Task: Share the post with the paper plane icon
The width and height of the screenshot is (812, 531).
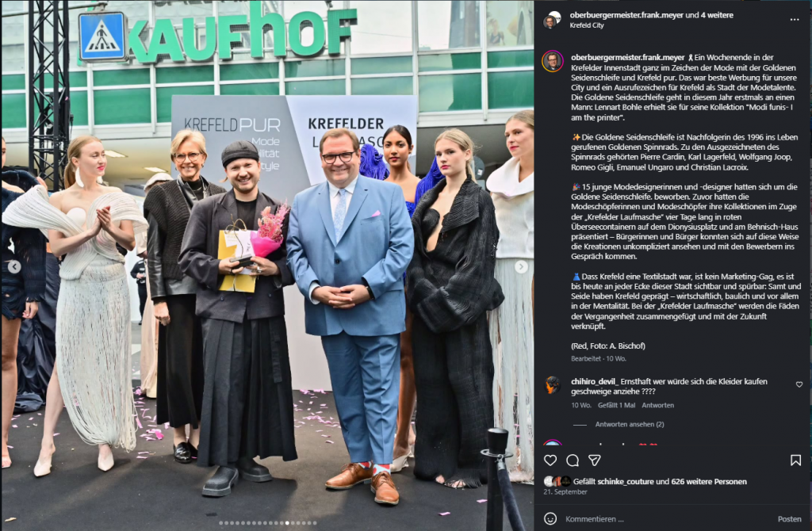Action: click(x=595, y=460)
